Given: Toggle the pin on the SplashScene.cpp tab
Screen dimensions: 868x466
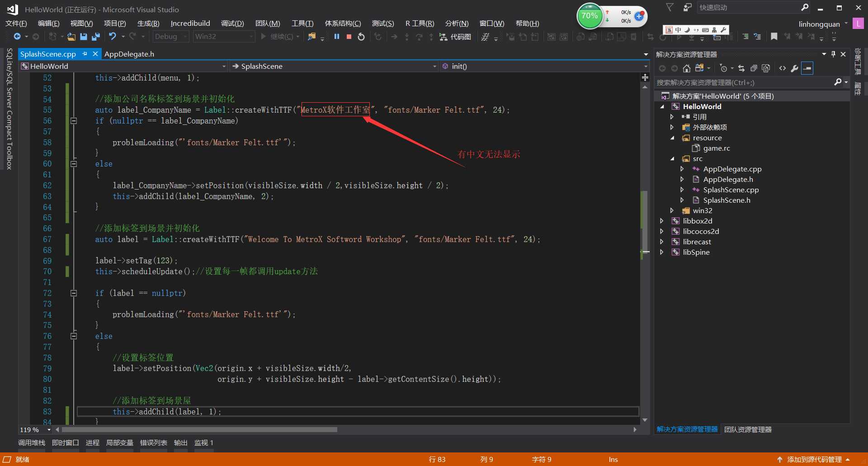Looking at the screenshot, I should point(85,54).
